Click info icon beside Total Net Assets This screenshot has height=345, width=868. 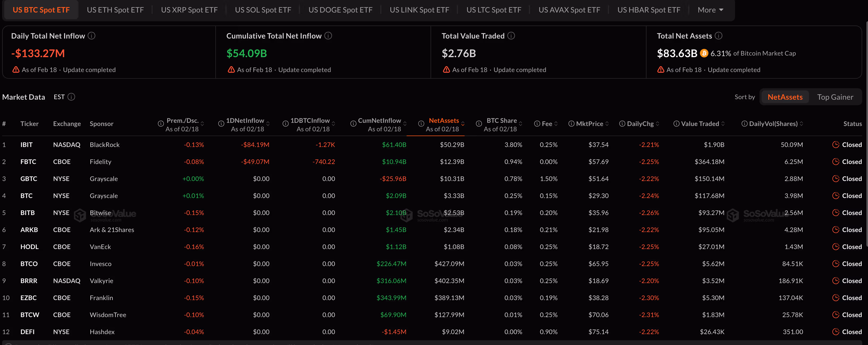coord(718,36)
